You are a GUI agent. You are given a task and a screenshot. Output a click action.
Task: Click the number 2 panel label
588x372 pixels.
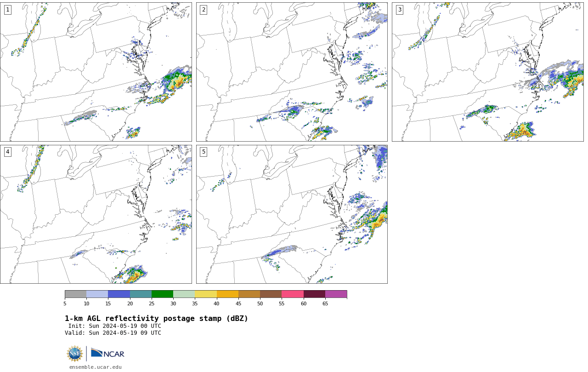pyautogui.click(x=204, y=10)
